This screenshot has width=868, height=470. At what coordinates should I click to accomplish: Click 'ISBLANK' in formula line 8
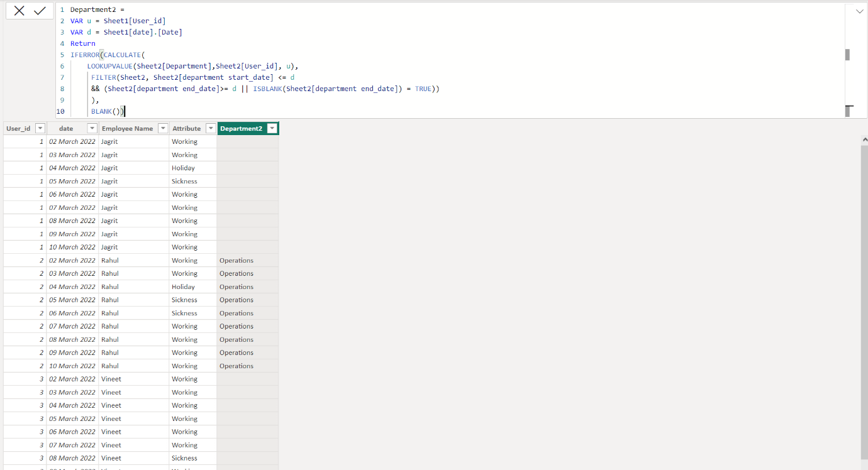[268, 89]
